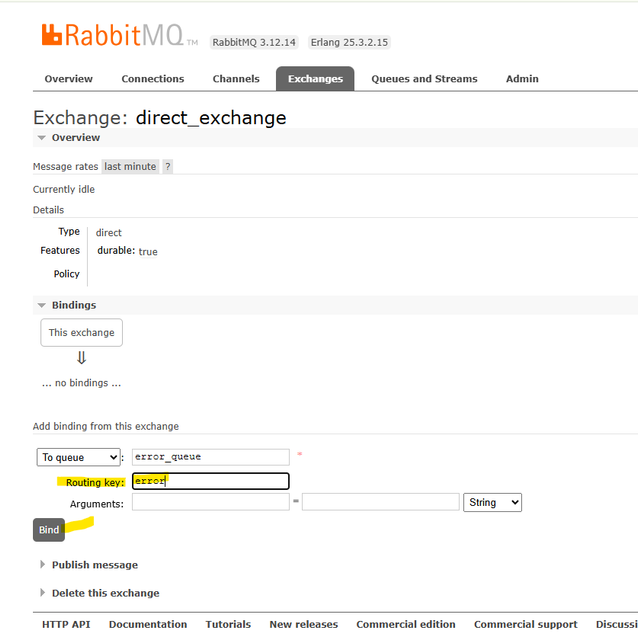This screenshot has width=638, height=640.
Task: Select the Exchanges tab
Action: click(x=315, y=79)
